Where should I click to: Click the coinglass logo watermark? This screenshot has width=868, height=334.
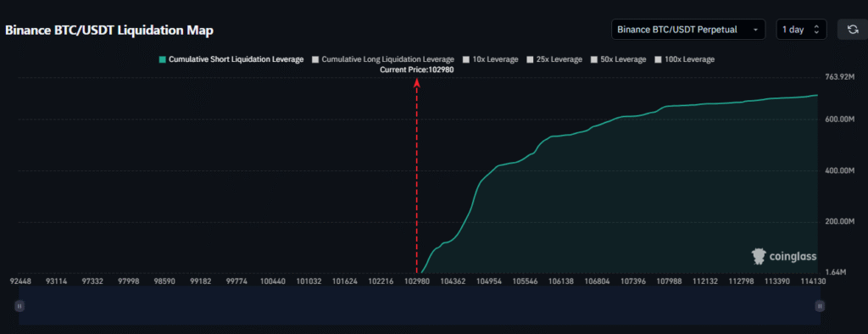[x=783, y=256]
